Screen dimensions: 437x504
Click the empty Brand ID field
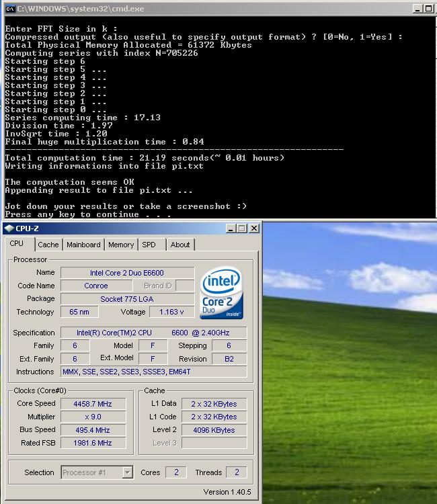[x=185, y=286]
